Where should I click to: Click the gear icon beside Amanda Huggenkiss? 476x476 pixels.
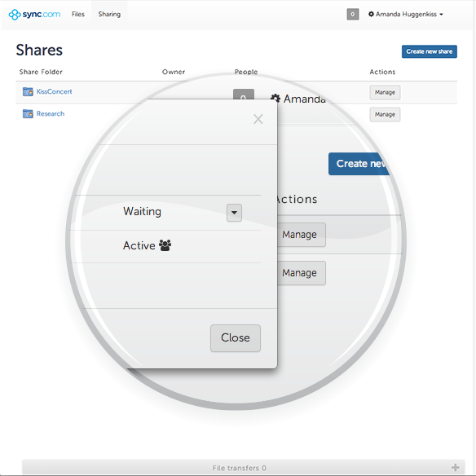click(371, 14)
